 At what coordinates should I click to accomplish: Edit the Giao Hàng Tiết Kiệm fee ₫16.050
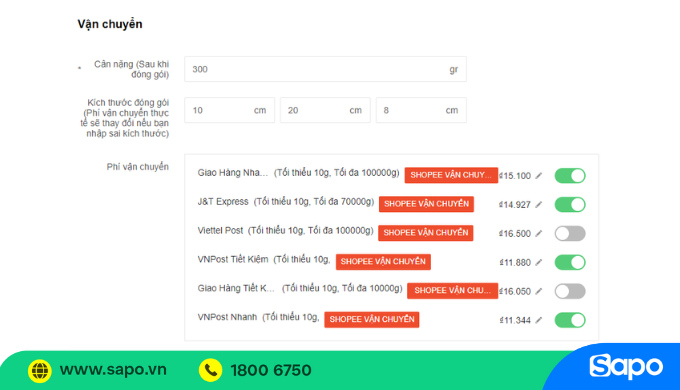539,291
